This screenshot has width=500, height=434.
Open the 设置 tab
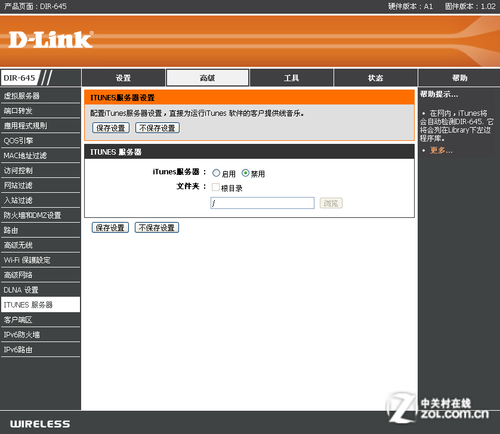[x=123, y=78]
